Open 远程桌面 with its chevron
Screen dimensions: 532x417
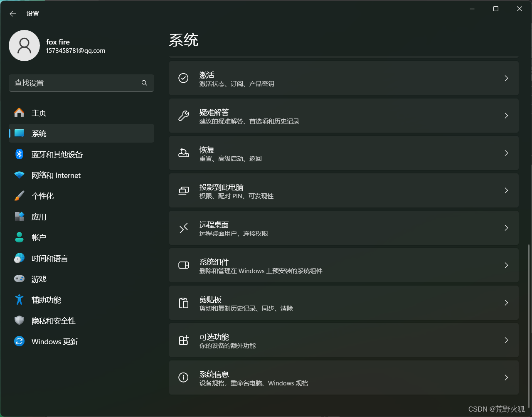coord(506,228)
